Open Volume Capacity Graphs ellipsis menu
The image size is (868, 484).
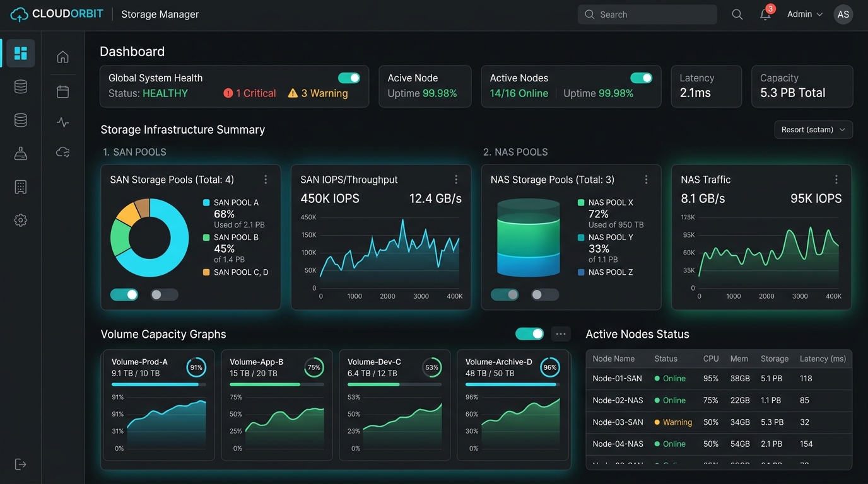560,334
